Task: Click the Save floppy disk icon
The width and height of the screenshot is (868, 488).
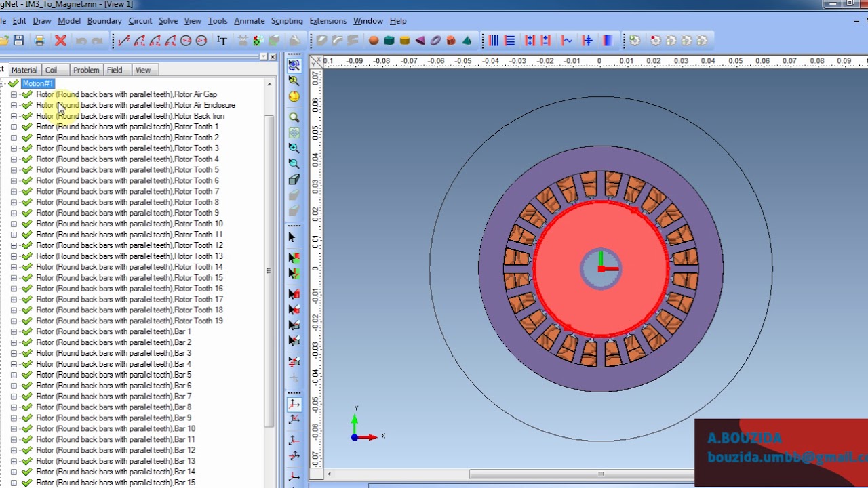Action: pos(18,41)
